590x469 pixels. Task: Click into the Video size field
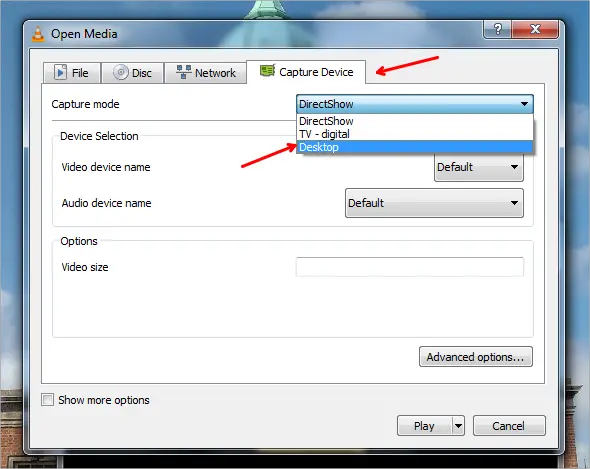[x=410, y=267]
